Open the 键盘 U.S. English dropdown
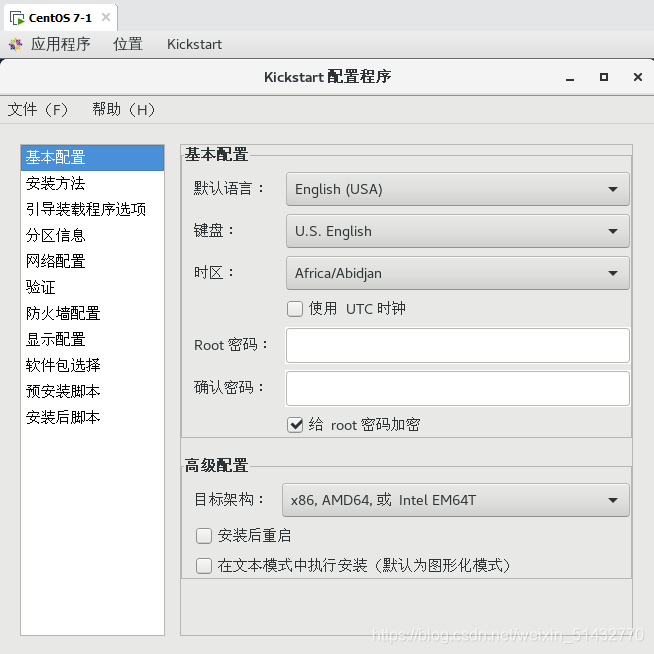This screenshot has width=654, height=654. 458,231
